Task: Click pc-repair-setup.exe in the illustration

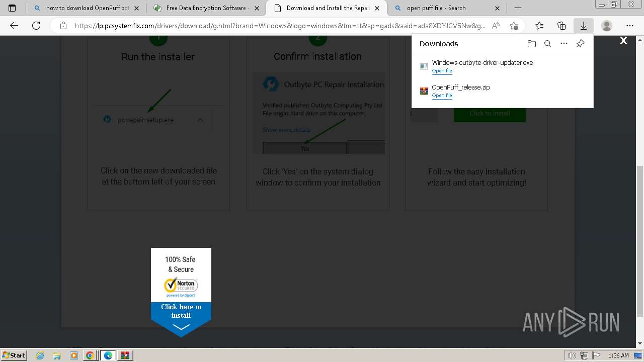Action: point(145,120)
